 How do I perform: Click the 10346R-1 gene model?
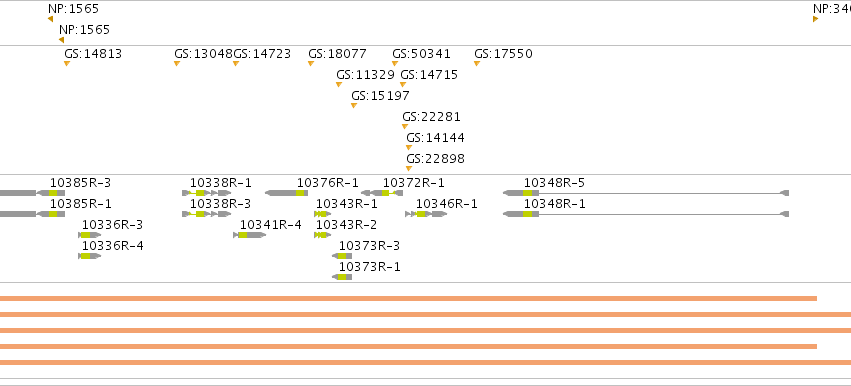pos(426,214)
